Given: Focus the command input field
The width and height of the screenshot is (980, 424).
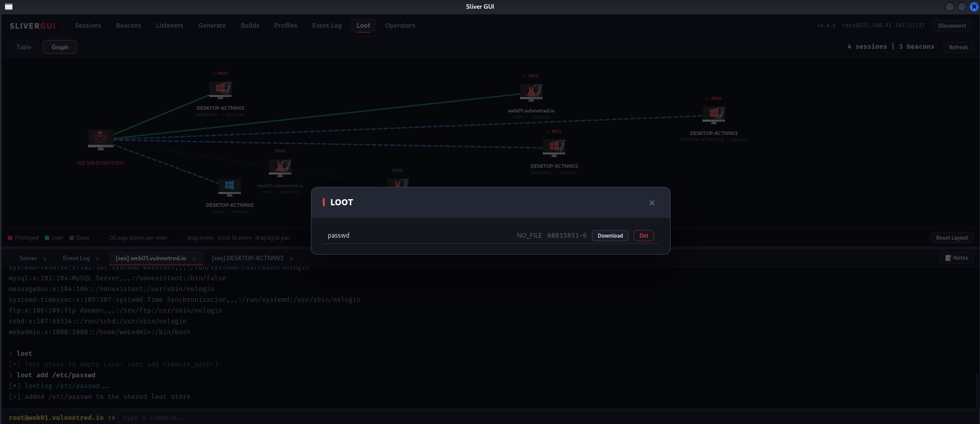Looking at the screenshot, I should click(548, 418).
